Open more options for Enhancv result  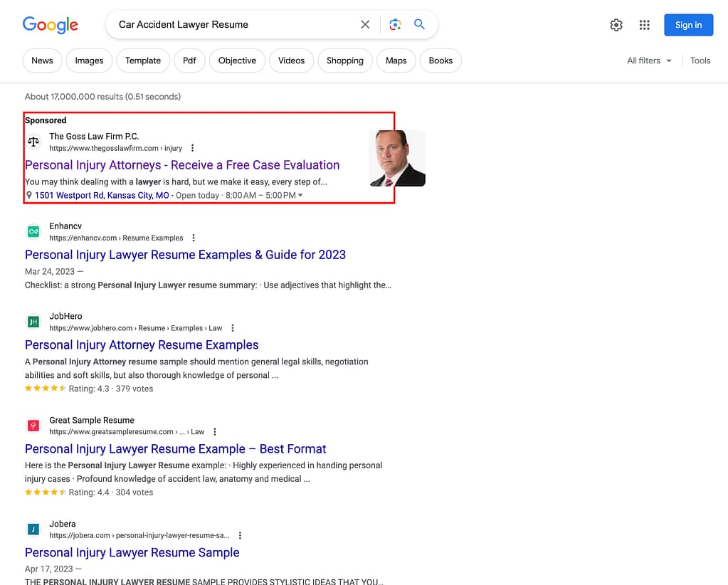194,238
